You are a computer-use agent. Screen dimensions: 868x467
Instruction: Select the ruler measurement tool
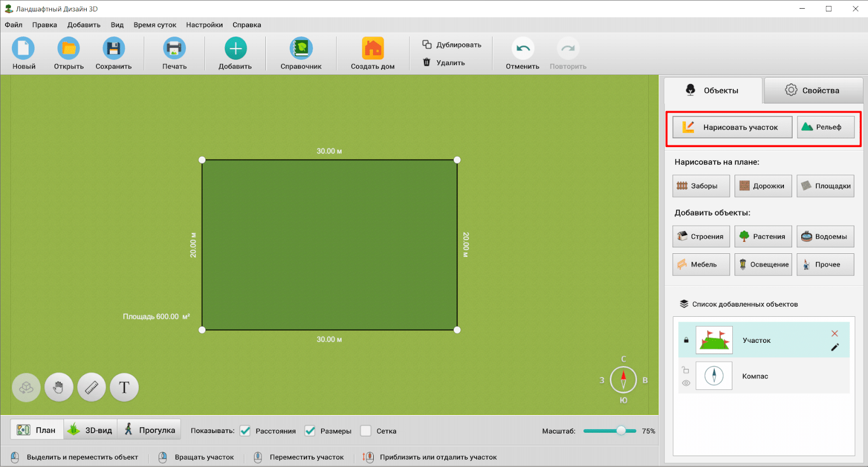click(92, 387)
